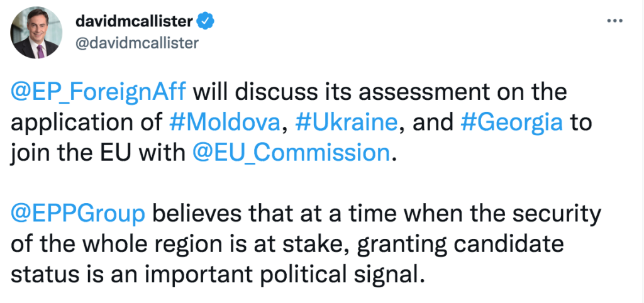Click 'application of' tweet text
Screen dimensions: 644x303
coord(86,123)
